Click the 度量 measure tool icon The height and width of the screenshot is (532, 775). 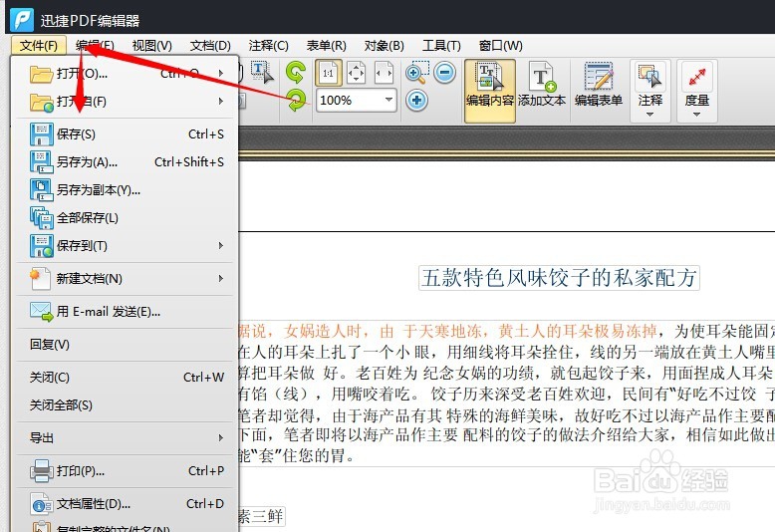click(x=697, y=77)
